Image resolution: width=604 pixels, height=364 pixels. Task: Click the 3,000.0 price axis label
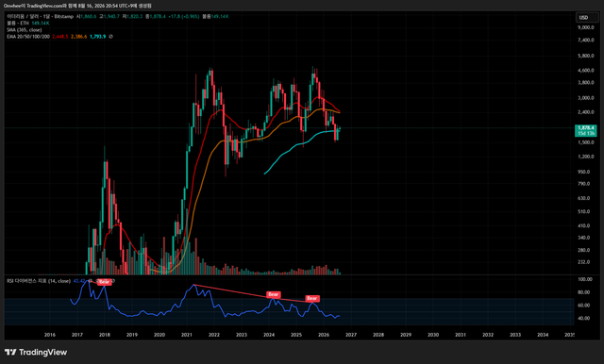click(586, 98)
